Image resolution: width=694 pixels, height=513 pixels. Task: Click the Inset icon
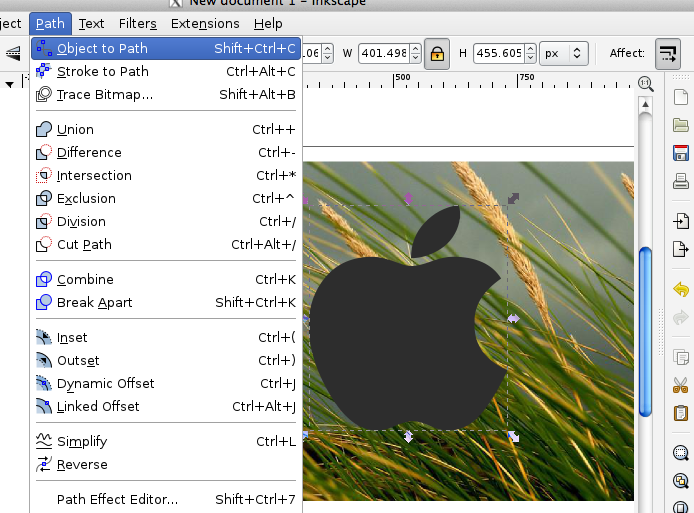point(44,337)
